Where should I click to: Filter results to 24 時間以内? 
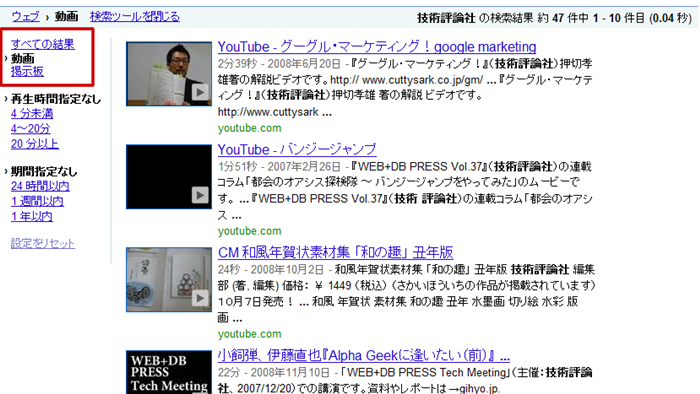[40, 186]
